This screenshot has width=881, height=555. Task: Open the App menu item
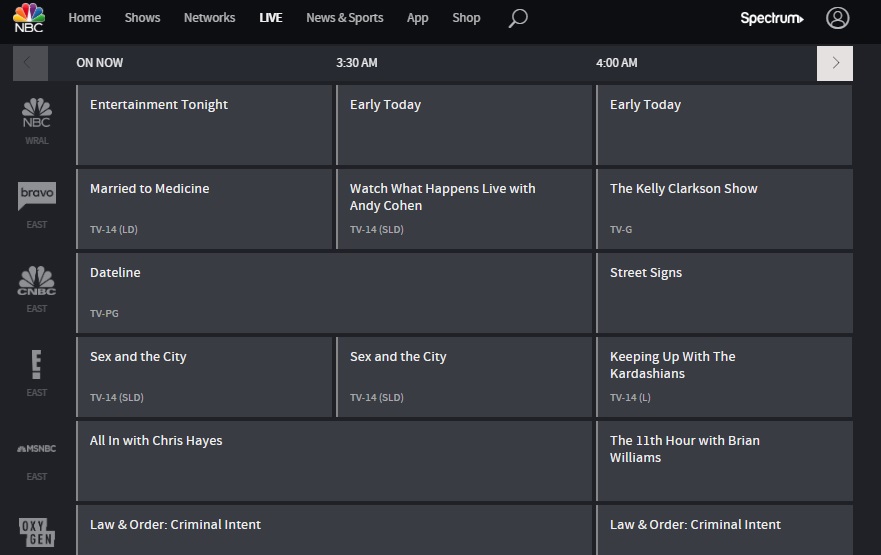pos(417,18)
